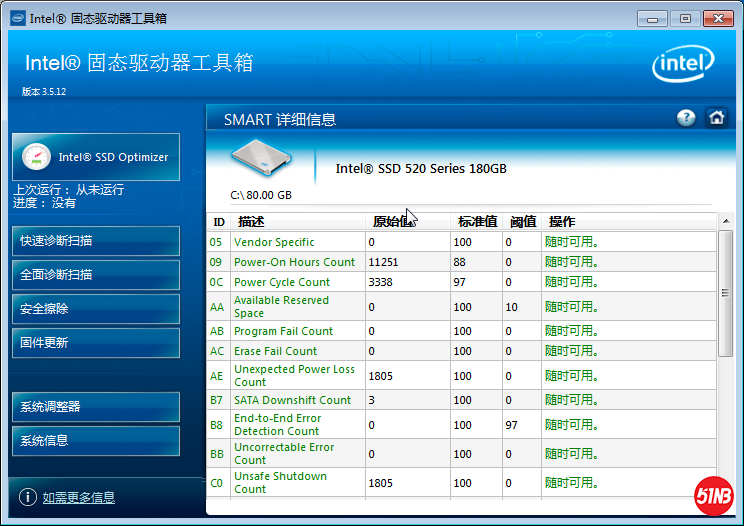Screen dimensions: 744x526
Task: Click the help question mark icon
Action: [685, 118]
